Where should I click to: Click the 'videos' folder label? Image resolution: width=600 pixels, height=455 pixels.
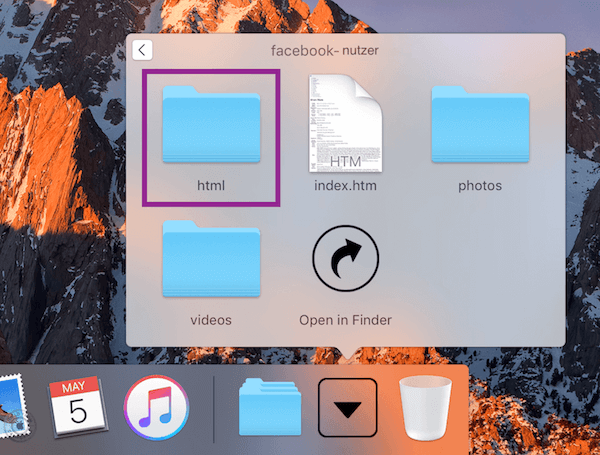pos(211,320)
